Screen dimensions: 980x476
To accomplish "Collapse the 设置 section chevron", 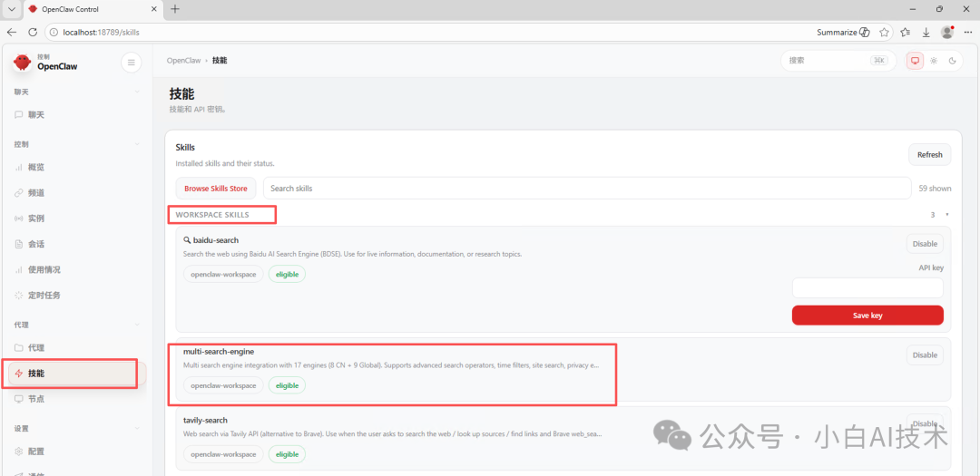I will pyautogui.click(x=137, y=429).
